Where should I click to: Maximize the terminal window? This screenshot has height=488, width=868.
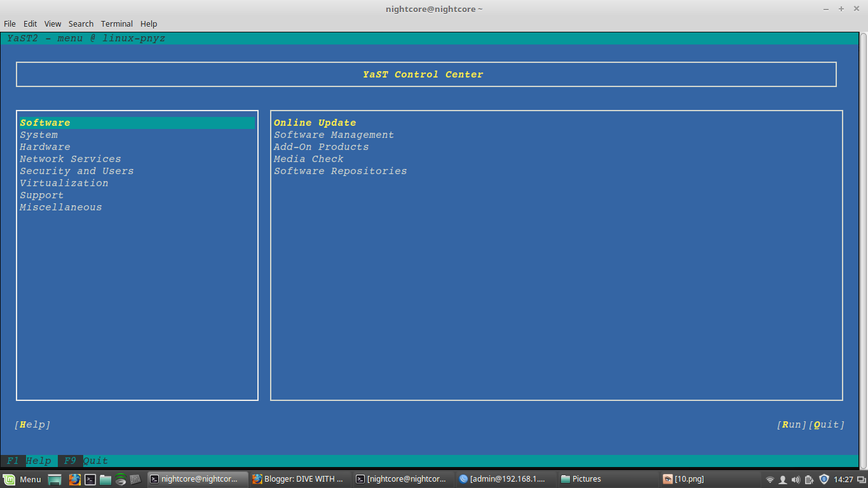[x=841, y=9]
